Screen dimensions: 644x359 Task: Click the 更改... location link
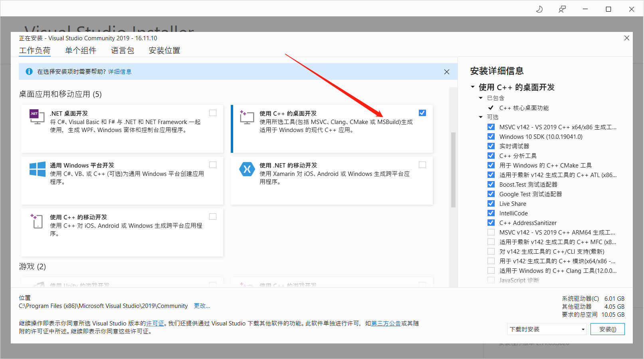click(202, 306)
